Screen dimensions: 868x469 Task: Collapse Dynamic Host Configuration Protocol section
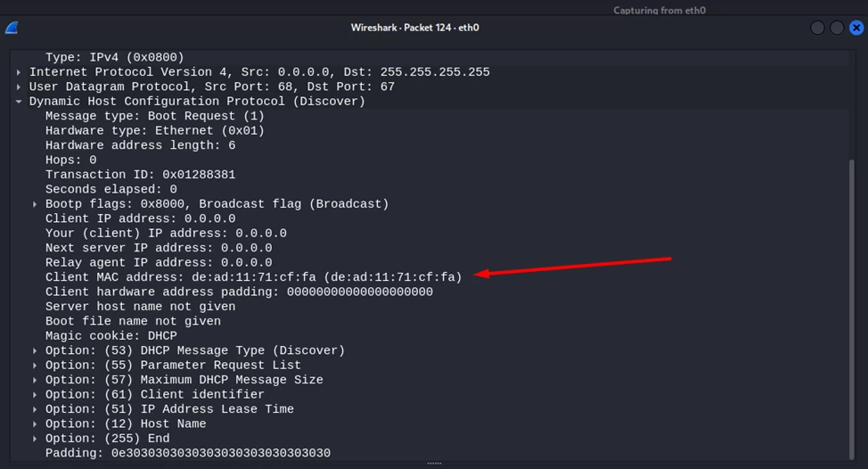(x=19, y=102)
